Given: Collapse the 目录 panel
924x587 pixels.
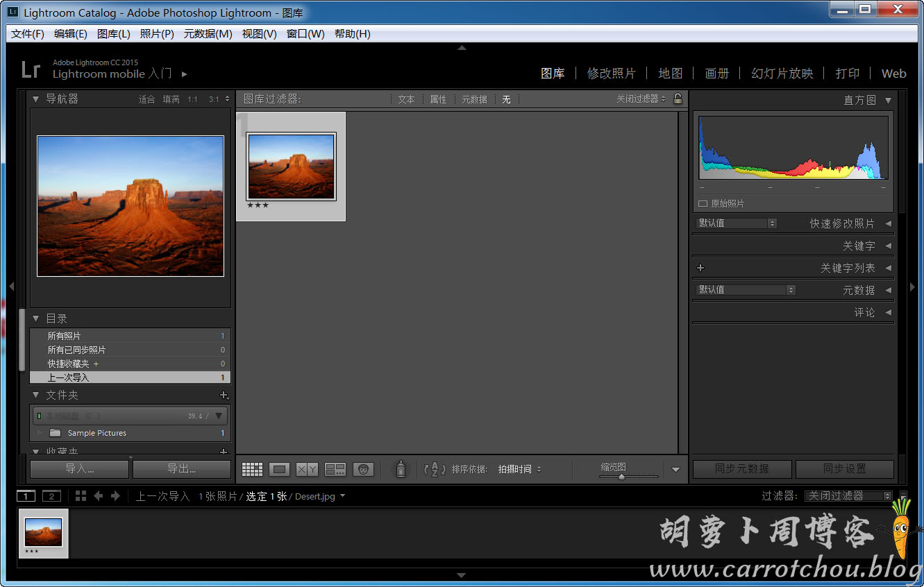Looking at the screenshot, I should pos(36,319).
